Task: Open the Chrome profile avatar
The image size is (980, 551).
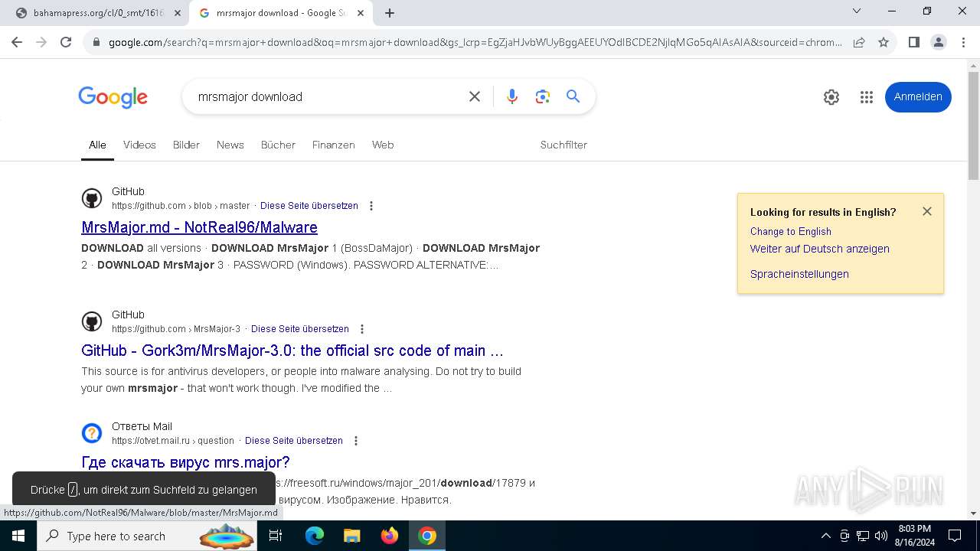Action: [x=938, y=42]
